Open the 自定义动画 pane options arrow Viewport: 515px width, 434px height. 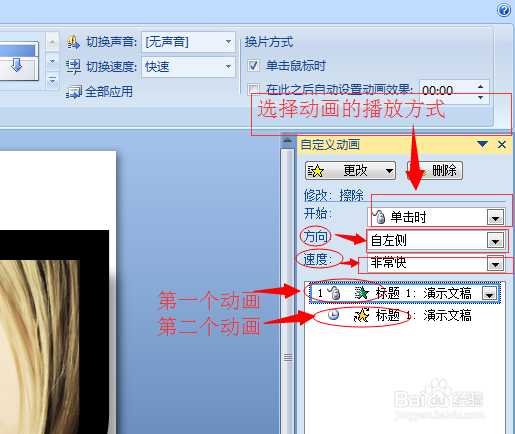coord(482,144)
